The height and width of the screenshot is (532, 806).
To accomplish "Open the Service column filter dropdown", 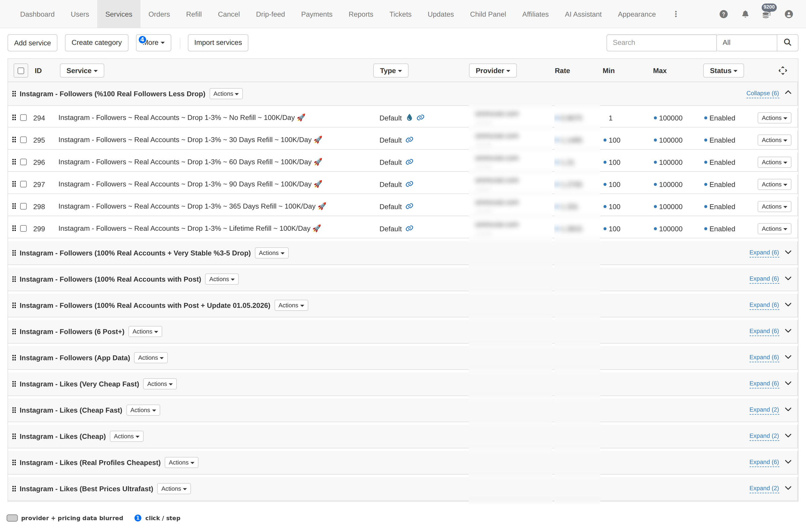I will (x=82, y=71).
